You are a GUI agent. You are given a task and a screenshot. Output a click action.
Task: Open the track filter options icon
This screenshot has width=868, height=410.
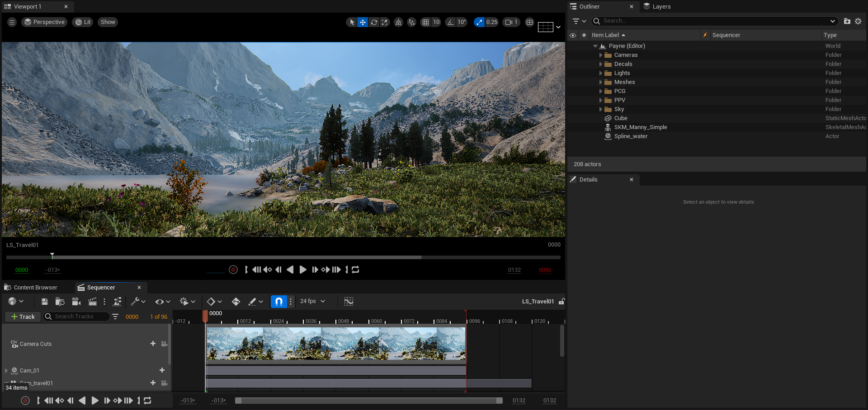[115, 317]
